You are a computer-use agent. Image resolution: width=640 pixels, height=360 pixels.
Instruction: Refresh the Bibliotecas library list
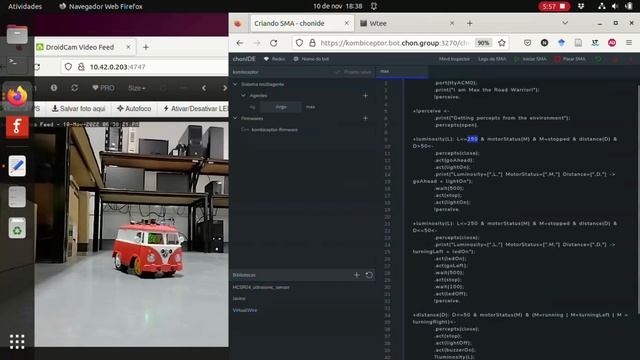pos(369,275)
